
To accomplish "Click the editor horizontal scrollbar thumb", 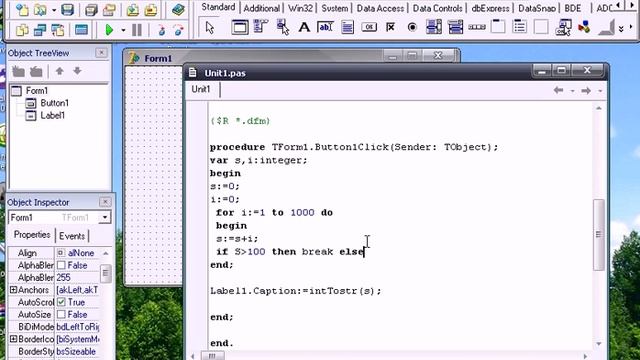I will 212,356.
